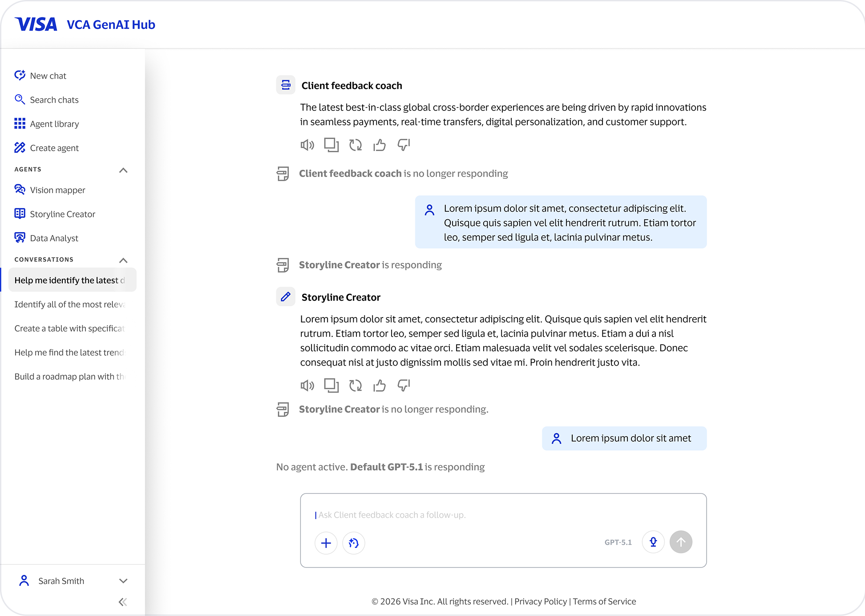The height and width of the screenshot is (616, 865).
Task: Regenerate the Storyline Creator reply
Action: point(356,386)
